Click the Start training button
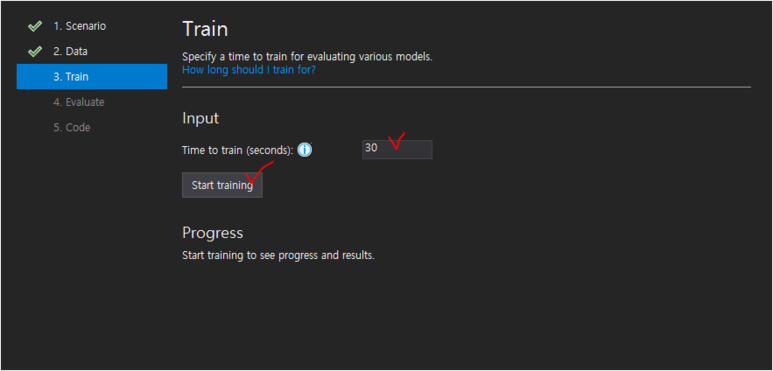This screenshot has height=371, width=773. point(222,185)
